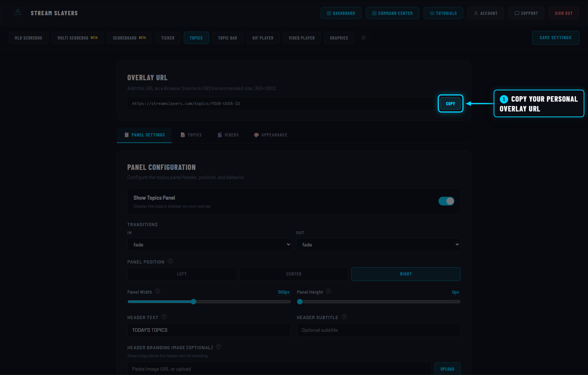The image size is (588, 375).
Task: Click the Header Subtitle input field
Action: [379, 330]
